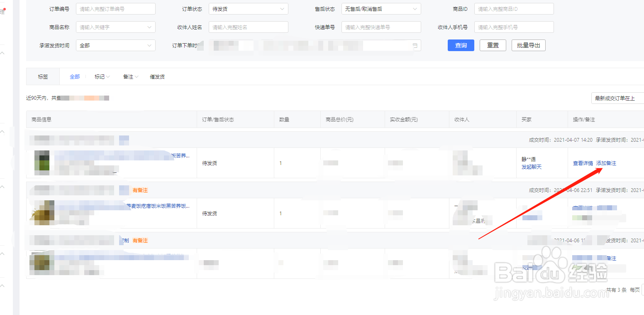Click the 查询 (Query) button
Viewport: 644px width, 315px height.
click(x=461, y=45)
